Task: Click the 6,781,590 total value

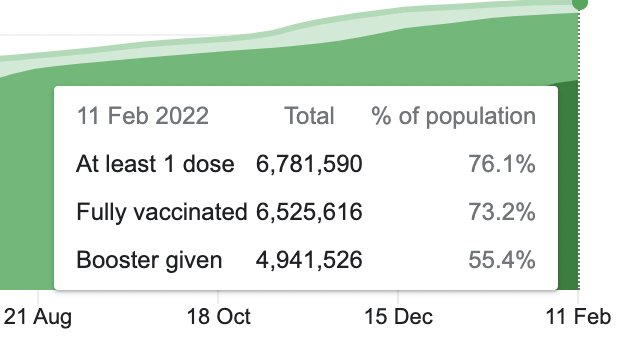Action: click(x=309, y=164)
